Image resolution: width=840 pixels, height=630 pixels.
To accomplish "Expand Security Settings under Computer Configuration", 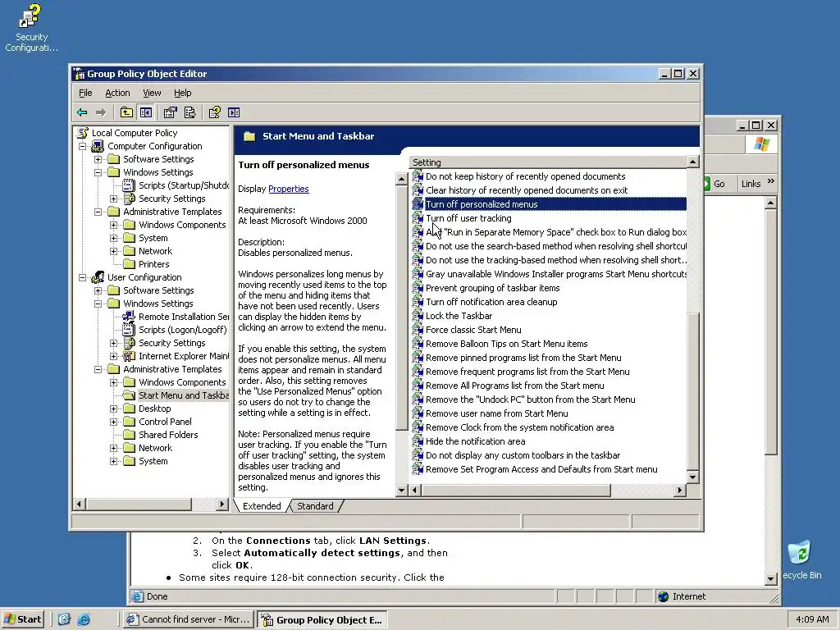I will click(x=113, y=199).
